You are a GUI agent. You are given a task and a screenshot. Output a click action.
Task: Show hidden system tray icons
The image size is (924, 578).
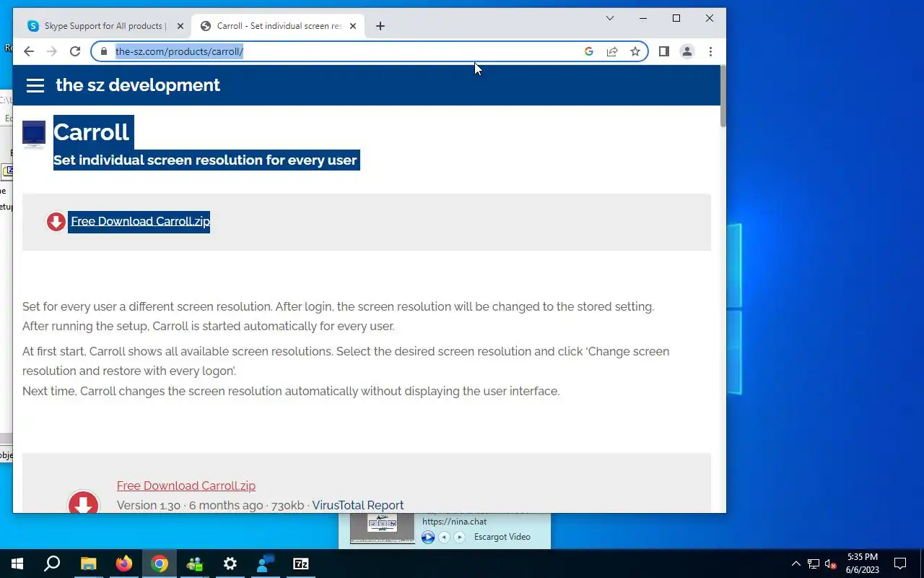(x=796, y=564)
